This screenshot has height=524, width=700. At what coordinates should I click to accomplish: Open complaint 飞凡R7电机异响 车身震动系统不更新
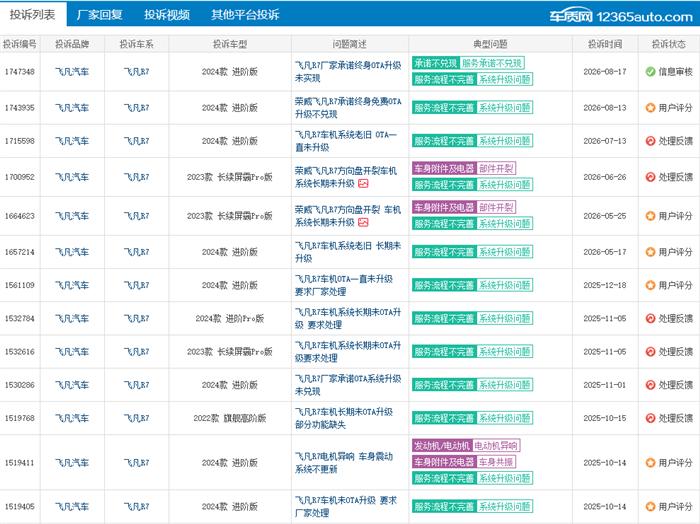click(344, 463)
